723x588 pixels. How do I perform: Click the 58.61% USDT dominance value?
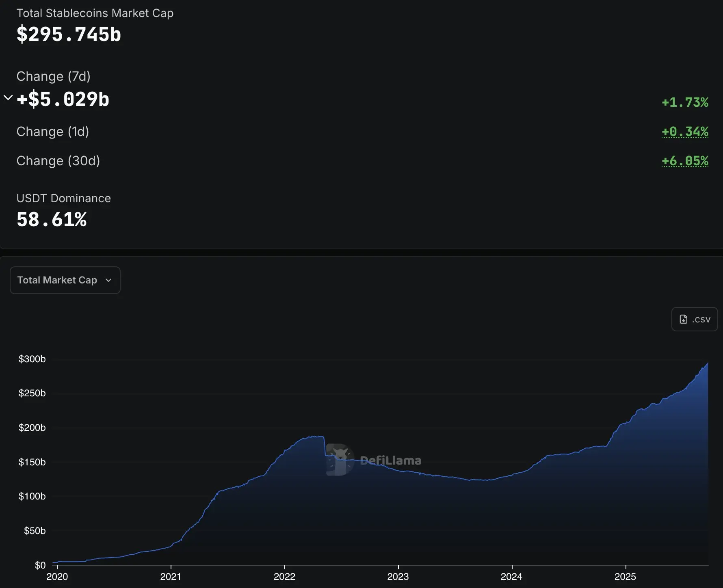point(52,219)
